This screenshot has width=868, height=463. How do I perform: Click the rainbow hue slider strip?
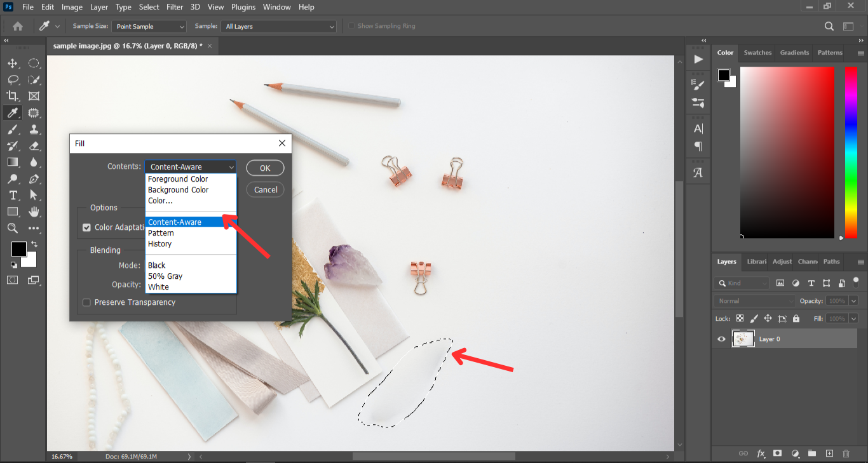(851, 152)
